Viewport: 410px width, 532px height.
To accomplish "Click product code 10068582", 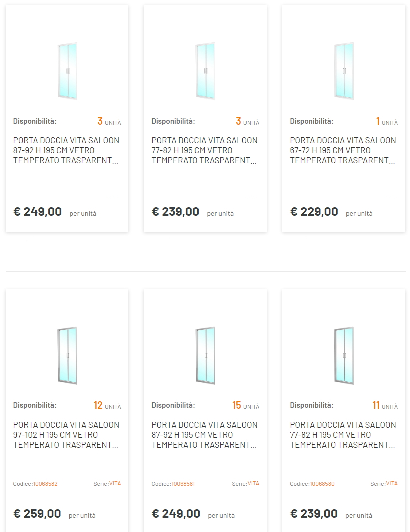I will pyautogui.click(x=45, y=484).
